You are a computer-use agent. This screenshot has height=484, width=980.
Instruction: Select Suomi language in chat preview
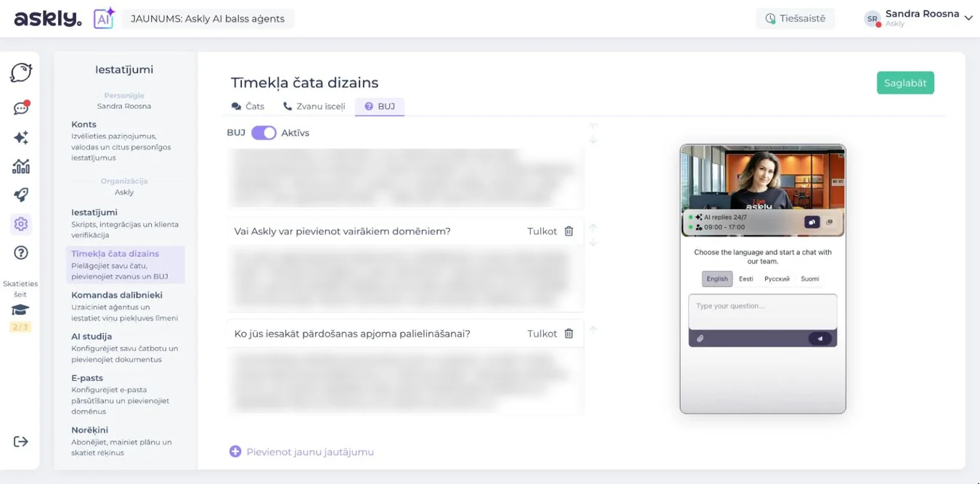[x=810, y=279]
